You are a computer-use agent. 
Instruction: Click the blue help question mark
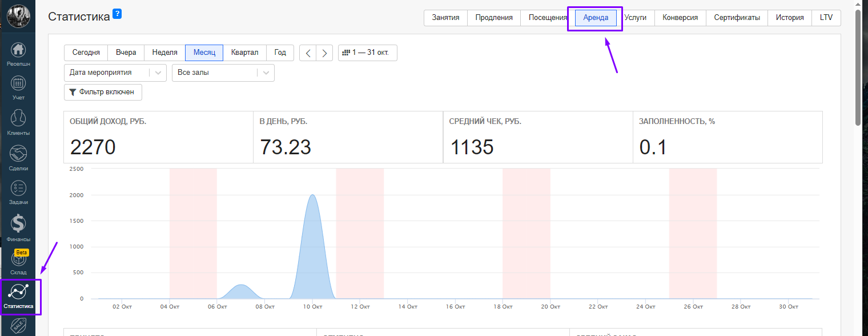(x=117, y=14)
